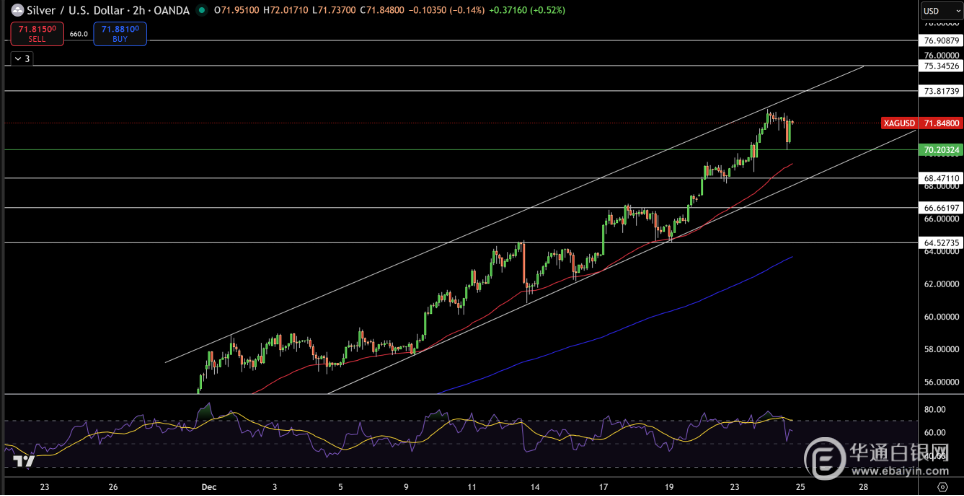Click the green 70.20324 price label
The width and height of the screenshot is (964, 496).
coord(941,150)
